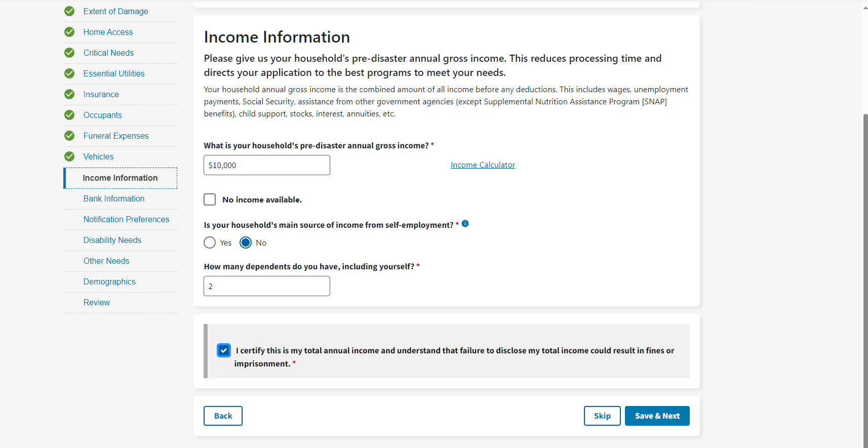The height and width of the screenshot is (448, 868).
Task: Navigate to the Demographics step
Action: point(109,282)
